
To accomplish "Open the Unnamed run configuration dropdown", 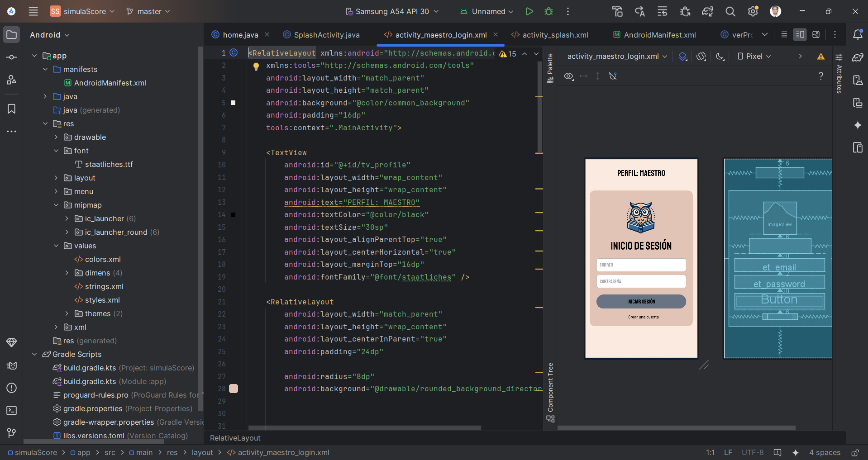I will [487, 11].
